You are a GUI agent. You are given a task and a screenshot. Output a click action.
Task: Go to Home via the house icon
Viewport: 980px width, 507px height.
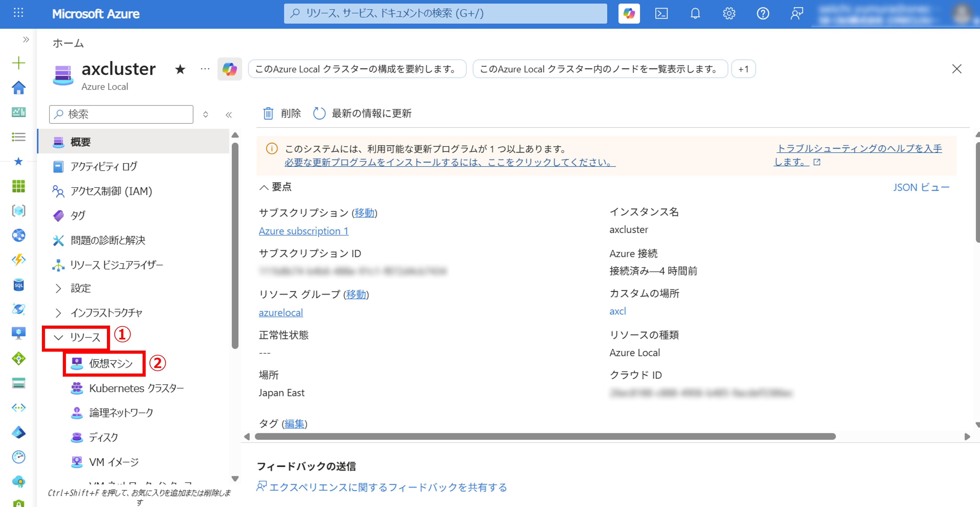[x=19, y=88]
